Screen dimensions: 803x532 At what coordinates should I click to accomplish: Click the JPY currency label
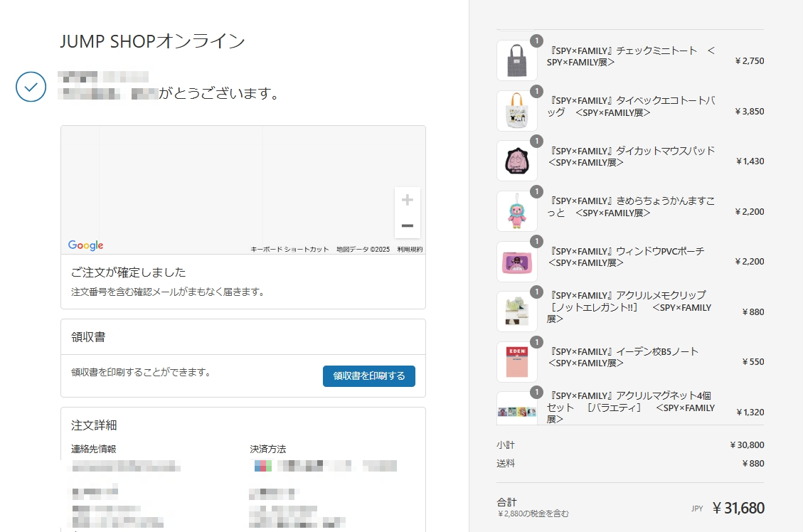point(697,509)
